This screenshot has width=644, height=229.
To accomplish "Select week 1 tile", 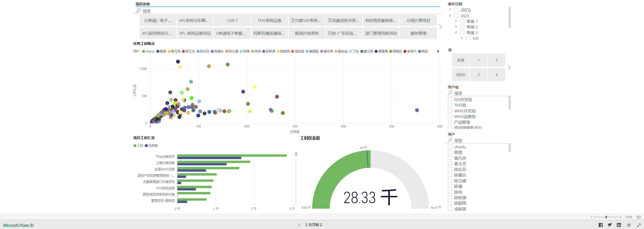I will coord(478,60).
